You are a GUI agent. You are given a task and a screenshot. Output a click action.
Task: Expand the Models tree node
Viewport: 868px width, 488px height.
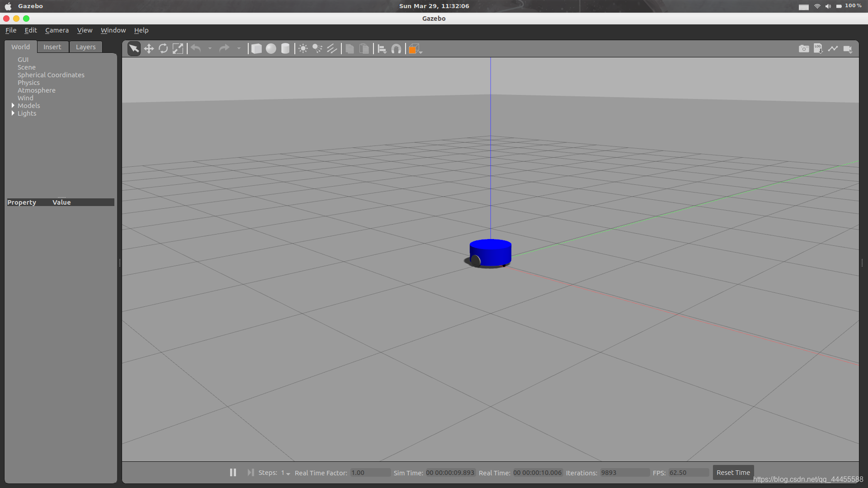[x=13, y=105]
